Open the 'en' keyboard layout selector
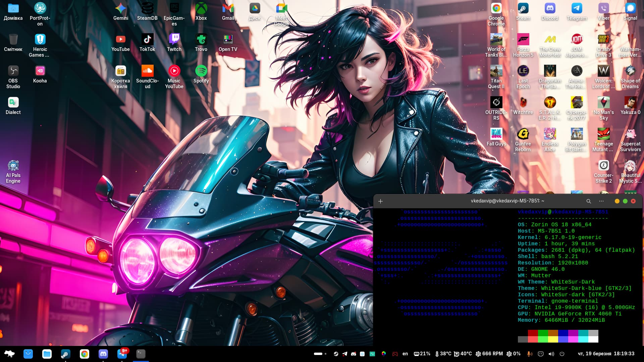The width and height of the screenshot is (644, 362). point(405,354)
